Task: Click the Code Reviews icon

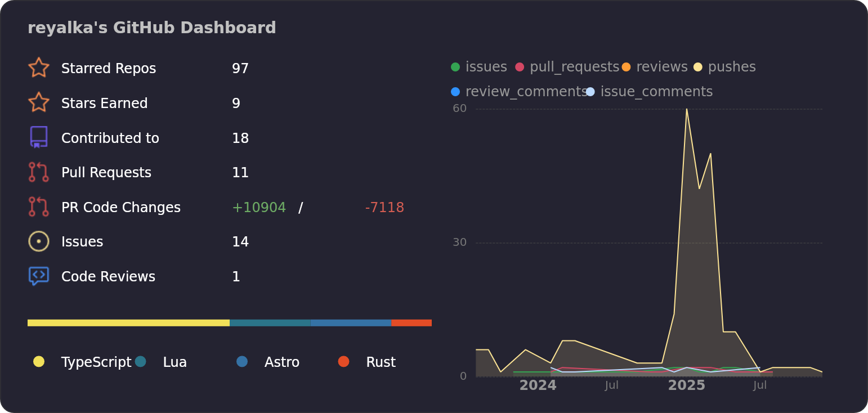Action: click(x=38, y=276)
